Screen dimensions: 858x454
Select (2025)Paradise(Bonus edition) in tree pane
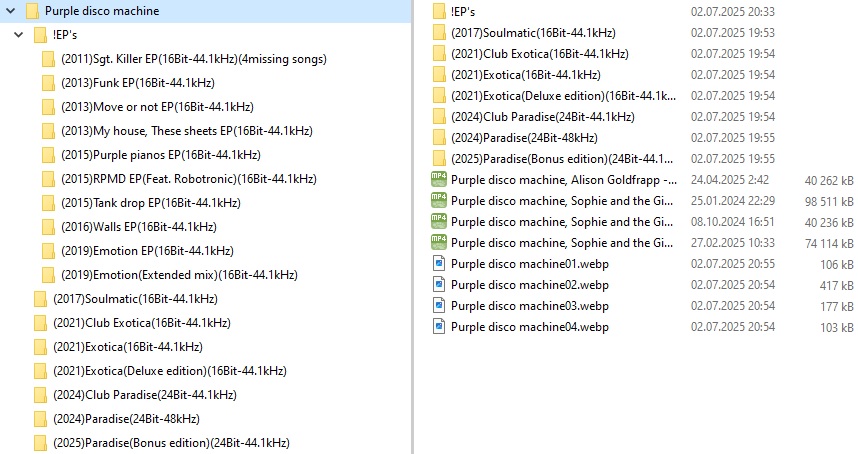click(171, 443)
